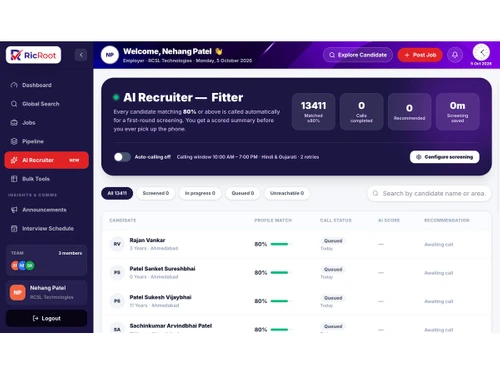Open candidate Patel Sanket Sureshbhai
This screenshot has height=375, width=500.
162,269
